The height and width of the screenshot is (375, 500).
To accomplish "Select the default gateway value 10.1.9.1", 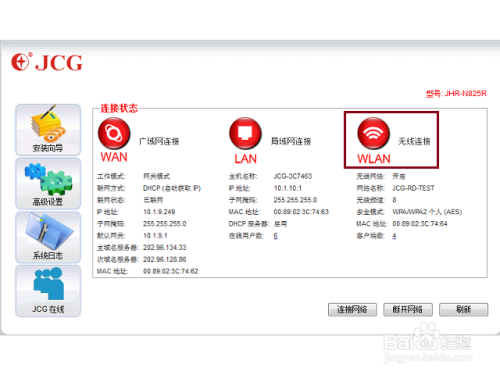I will tap(155, 236).
